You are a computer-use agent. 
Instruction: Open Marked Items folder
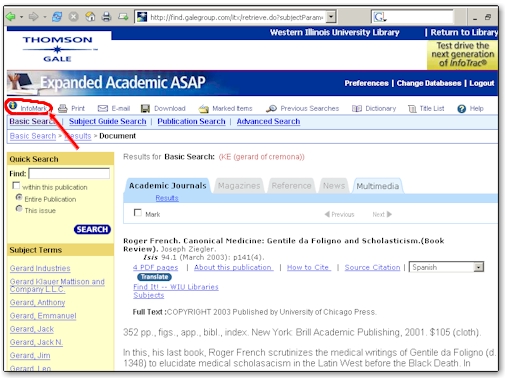click(225, 108)
